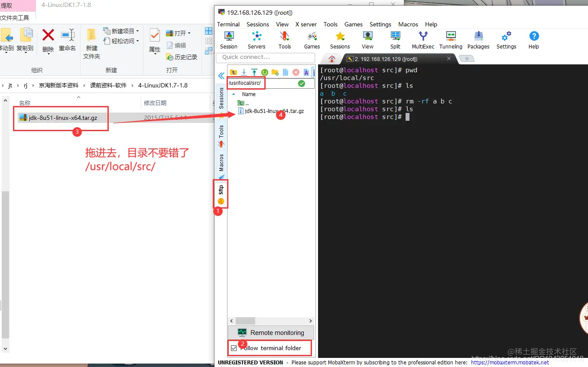The image size is (588, 367).
Task: Click the '..' parent folder entry in SFTP
Action: click(x=243, y=103)
